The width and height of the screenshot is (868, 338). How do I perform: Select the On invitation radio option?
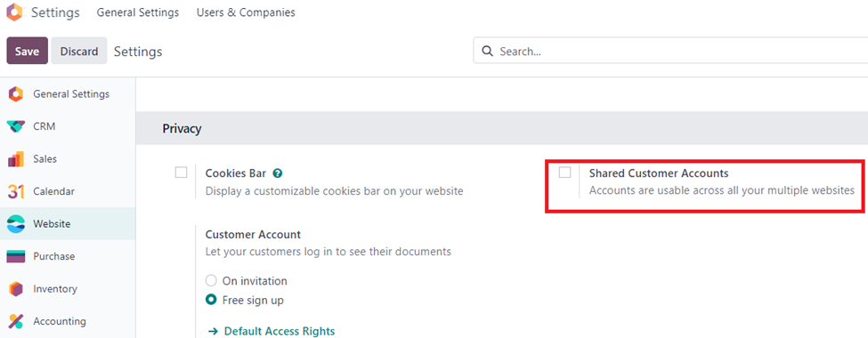pos(211,280)
